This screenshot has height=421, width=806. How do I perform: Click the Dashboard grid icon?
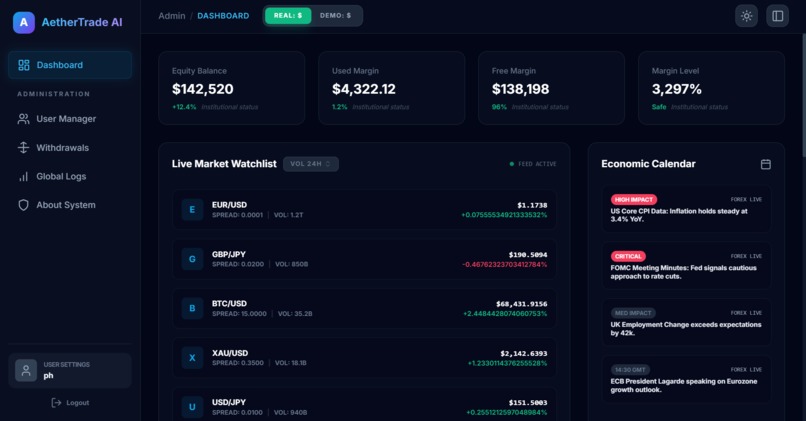click(x=24, y=65)
